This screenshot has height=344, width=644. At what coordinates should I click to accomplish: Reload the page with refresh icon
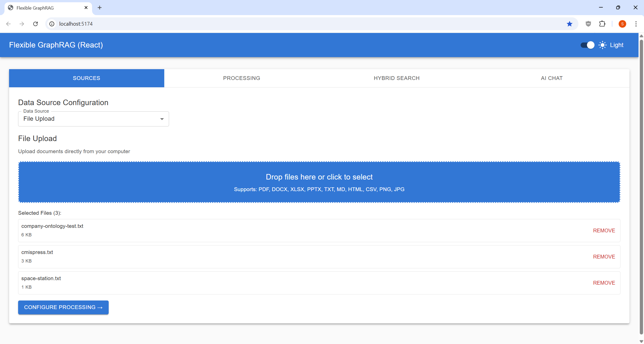(x=35, y=24)
